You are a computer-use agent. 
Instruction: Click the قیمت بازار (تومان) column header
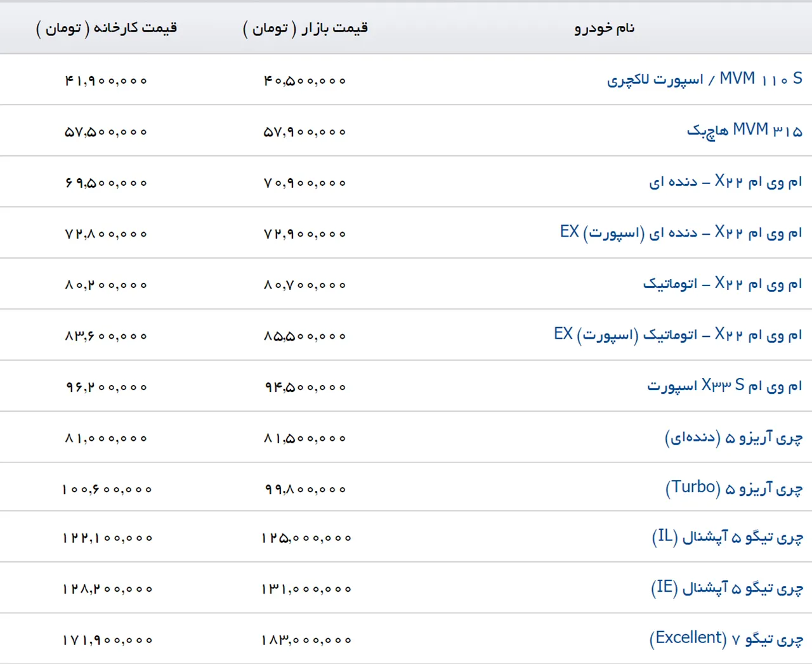pyautogui.click(x=305, y=28)
